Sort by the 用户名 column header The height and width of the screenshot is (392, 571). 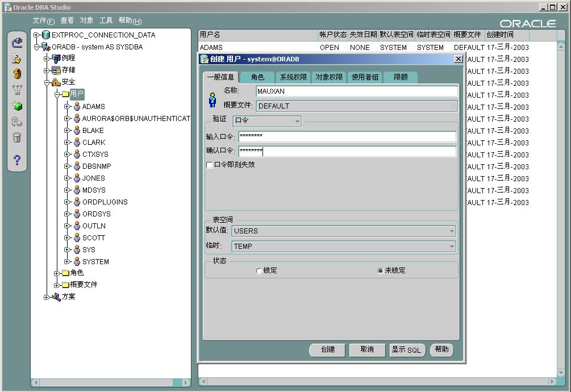(258, 35)
